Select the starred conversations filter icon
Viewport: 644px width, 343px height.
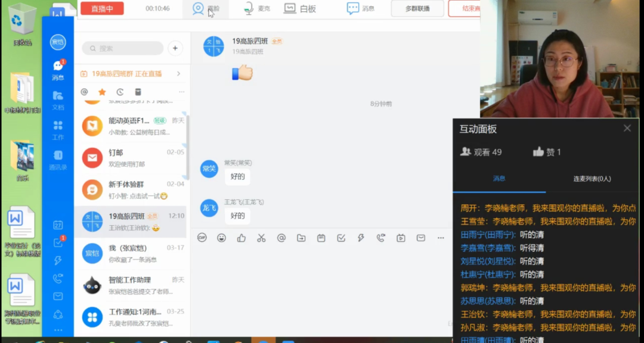[102, 92]
